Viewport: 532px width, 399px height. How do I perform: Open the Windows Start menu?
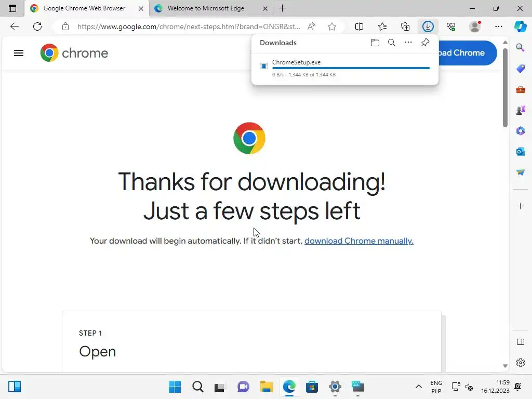[x=175, y=387]
